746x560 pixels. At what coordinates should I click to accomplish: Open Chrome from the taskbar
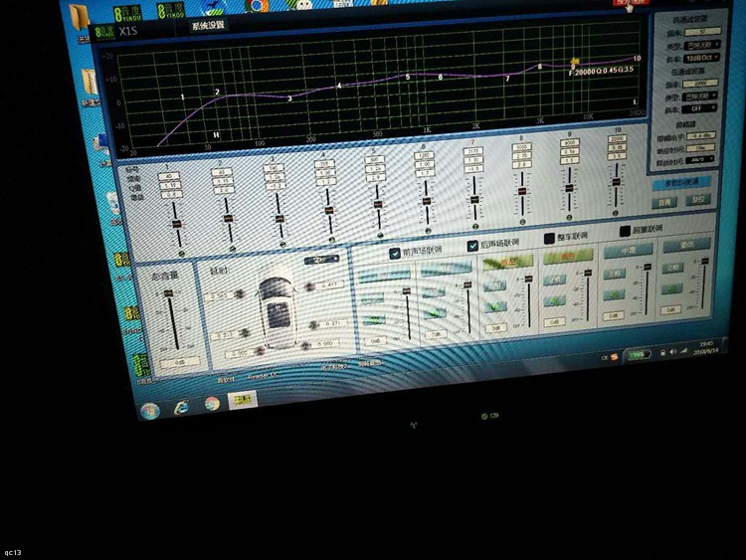click(x=212, y=404)
